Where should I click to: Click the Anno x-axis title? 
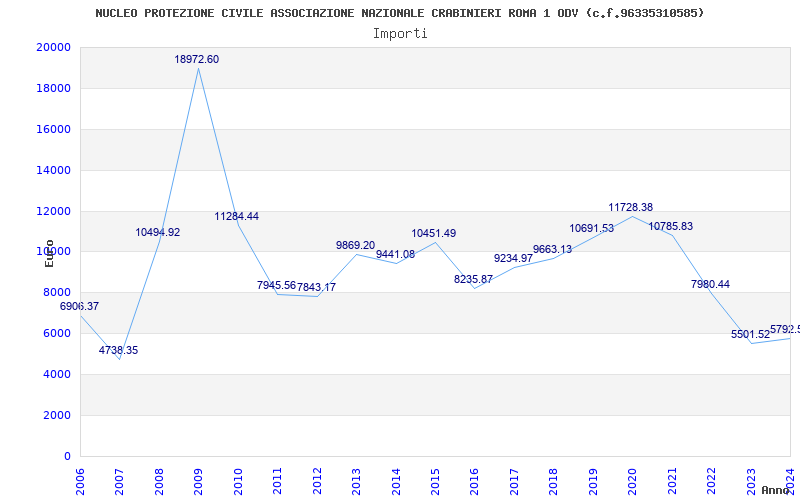776,490
